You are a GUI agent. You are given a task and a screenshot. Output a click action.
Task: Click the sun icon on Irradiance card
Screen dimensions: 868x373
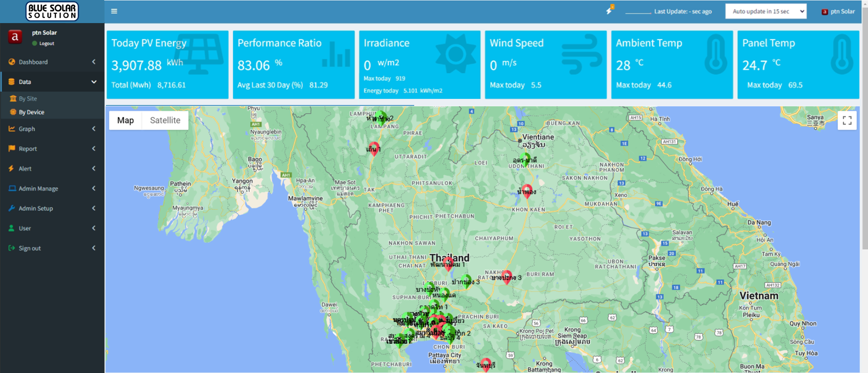pyautogui.click(x=456, y=54)
